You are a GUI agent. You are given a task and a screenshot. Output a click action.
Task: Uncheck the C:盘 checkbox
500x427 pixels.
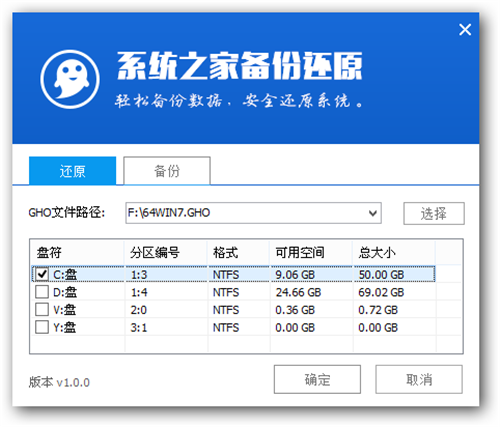click(42, 274)
